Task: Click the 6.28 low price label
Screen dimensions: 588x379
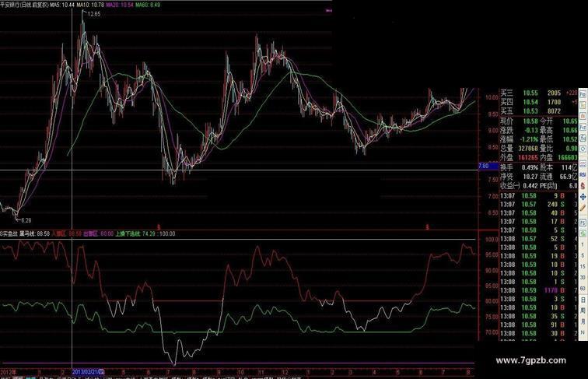Action: (26, 220)
